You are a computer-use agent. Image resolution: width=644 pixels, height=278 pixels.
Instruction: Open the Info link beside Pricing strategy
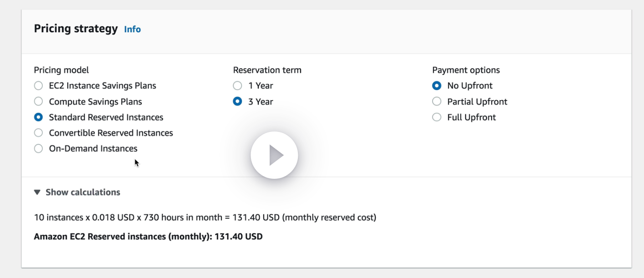(133, 29)
